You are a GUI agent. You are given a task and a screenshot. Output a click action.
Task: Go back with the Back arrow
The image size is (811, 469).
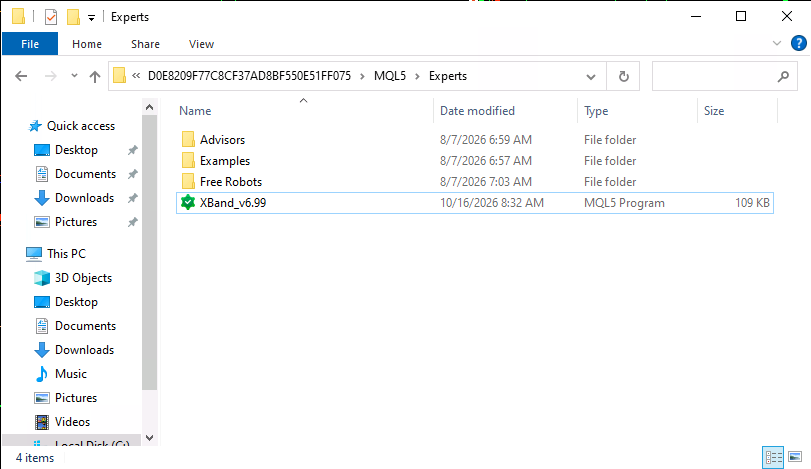click(x=21, y=77)
